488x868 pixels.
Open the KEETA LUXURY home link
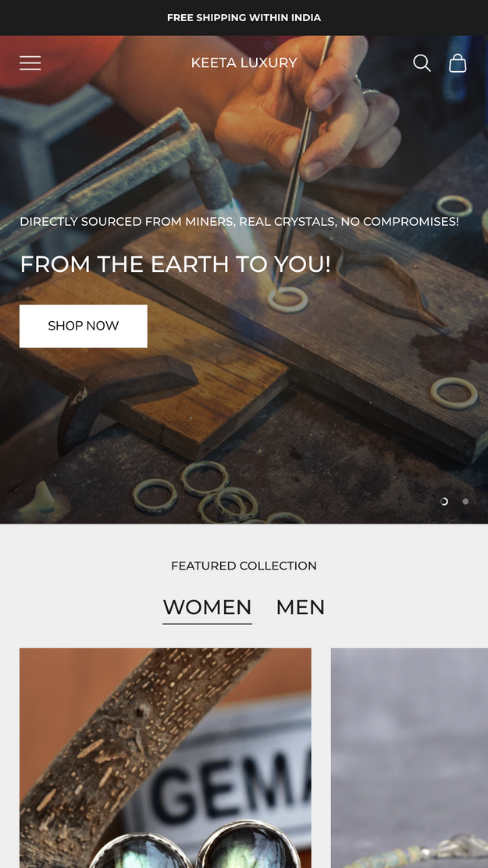pyautogui.click(x=244, y=63)
